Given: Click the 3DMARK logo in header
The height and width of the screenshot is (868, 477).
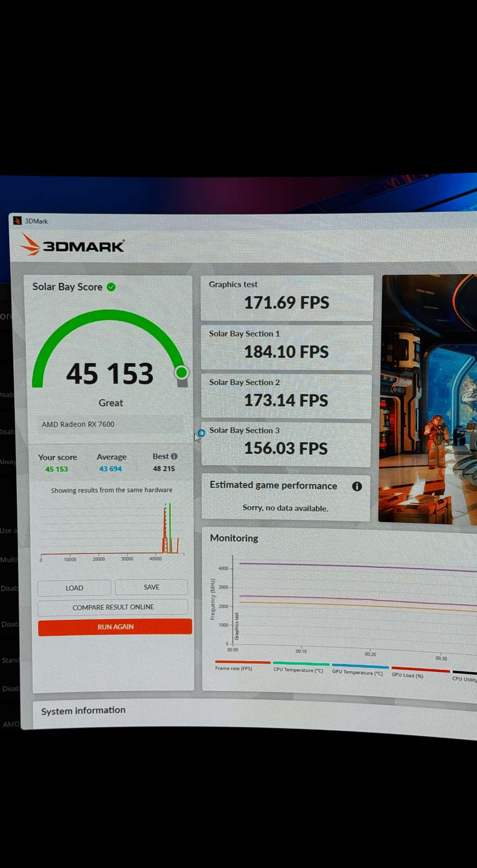Looking at the screenshot, I should [x=73, y=245].
